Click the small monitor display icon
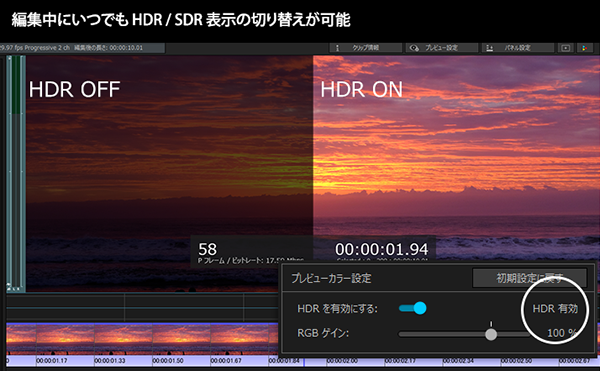The image size is (600, 371). [566, 48]
